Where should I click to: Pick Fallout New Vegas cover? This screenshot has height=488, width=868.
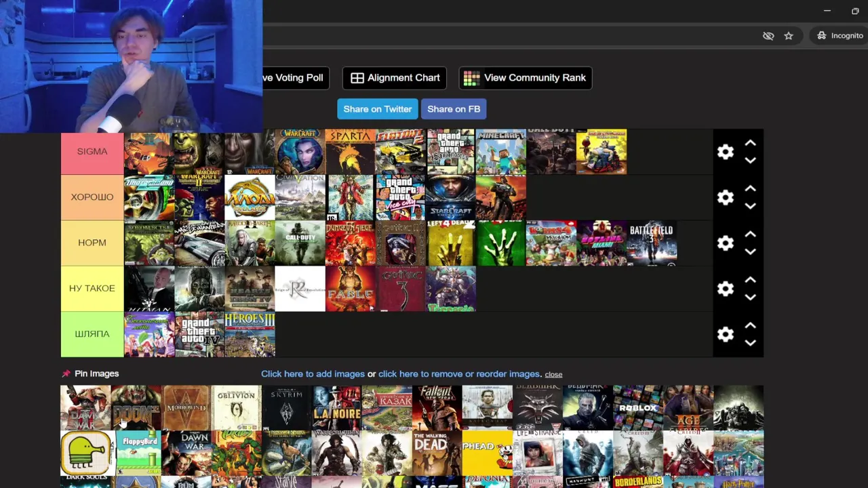[437, 408]
